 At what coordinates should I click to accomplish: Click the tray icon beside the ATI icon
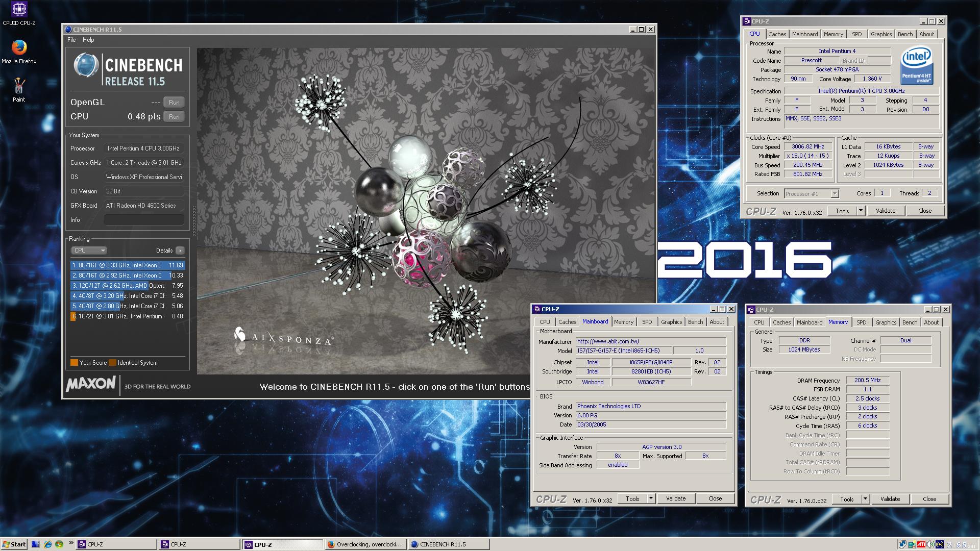coord(912,544)
